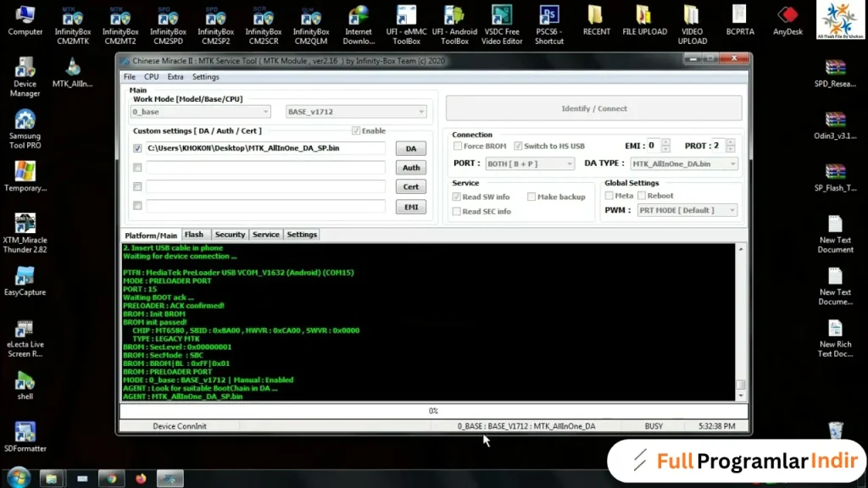Enable the Reboot global setting

point(642,196)
